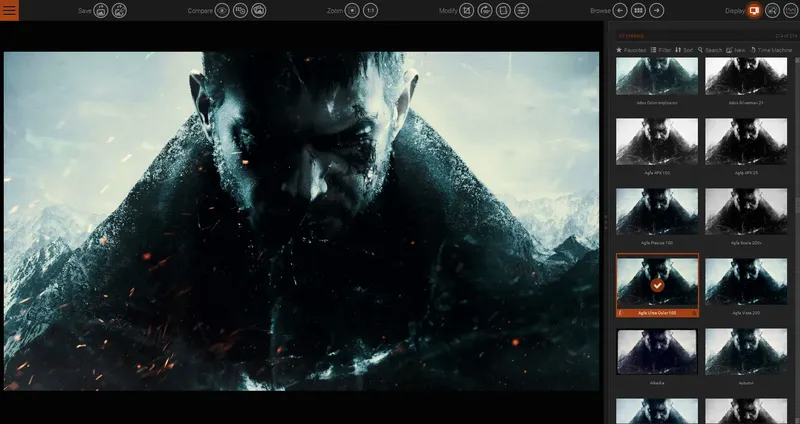Open the Sort presets options
The image size is (800, 424).
point(684,50)
